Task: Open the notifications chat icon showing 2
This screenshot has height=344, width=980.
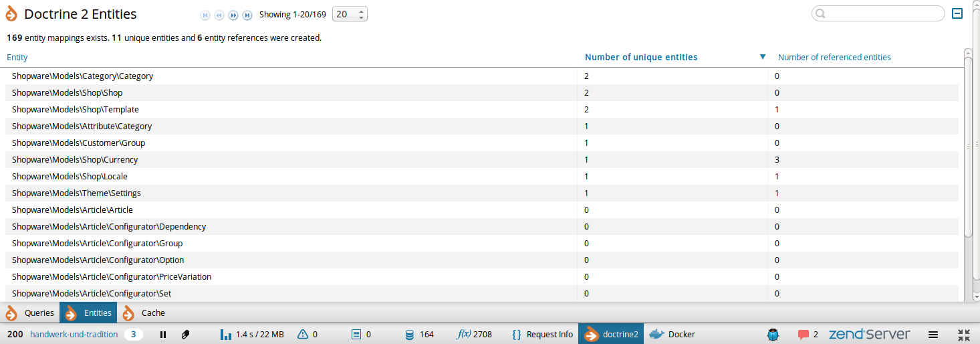Action: click(808, 335)
